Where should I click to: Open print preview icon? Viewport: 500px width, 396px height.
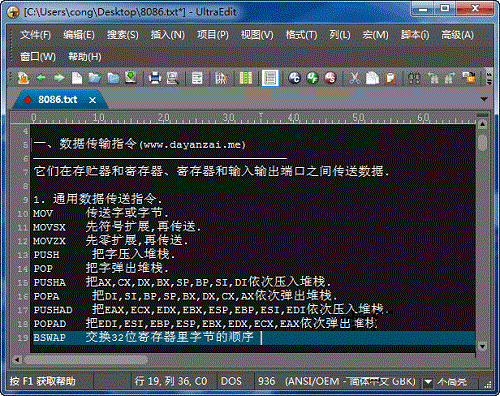(172, 78)
